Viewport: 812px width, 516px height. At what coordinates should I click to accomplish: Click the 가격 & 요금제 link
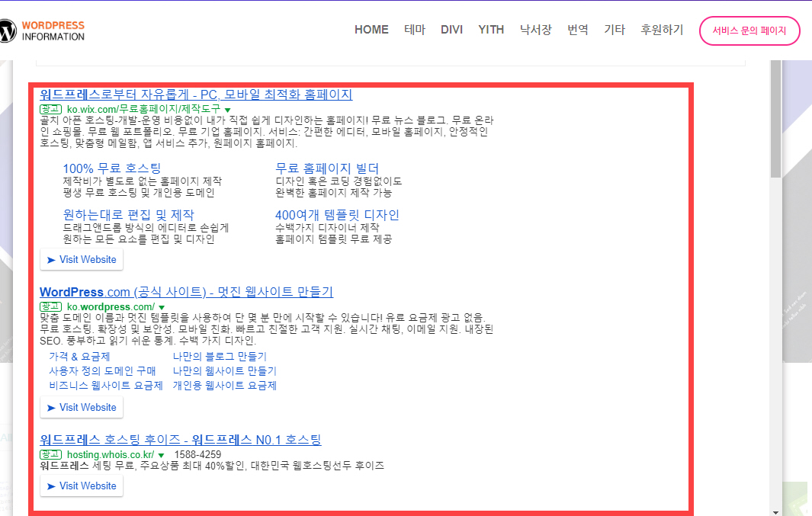[x=80, y=357]
